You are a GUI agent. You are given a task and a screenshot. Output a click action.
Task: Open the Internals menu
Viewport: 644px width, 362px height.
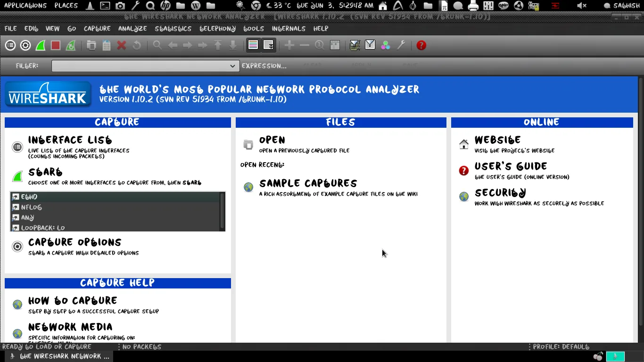click(289, 29)
